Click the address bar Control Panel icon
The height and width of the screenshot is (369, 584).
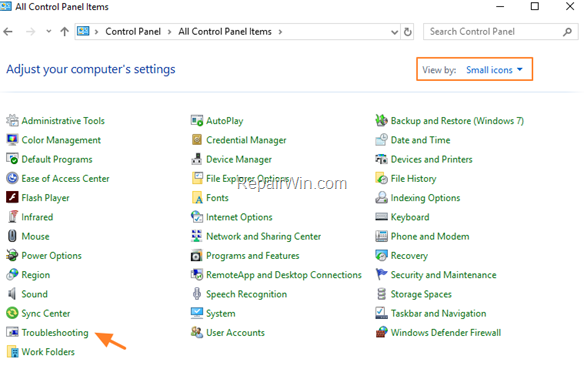(83, 31)
